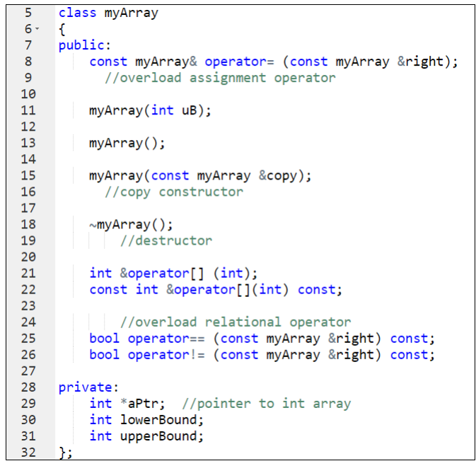Click line number 28 in the gutter
Viewport: 476px width, 461px height.
(x=28, y=387)
